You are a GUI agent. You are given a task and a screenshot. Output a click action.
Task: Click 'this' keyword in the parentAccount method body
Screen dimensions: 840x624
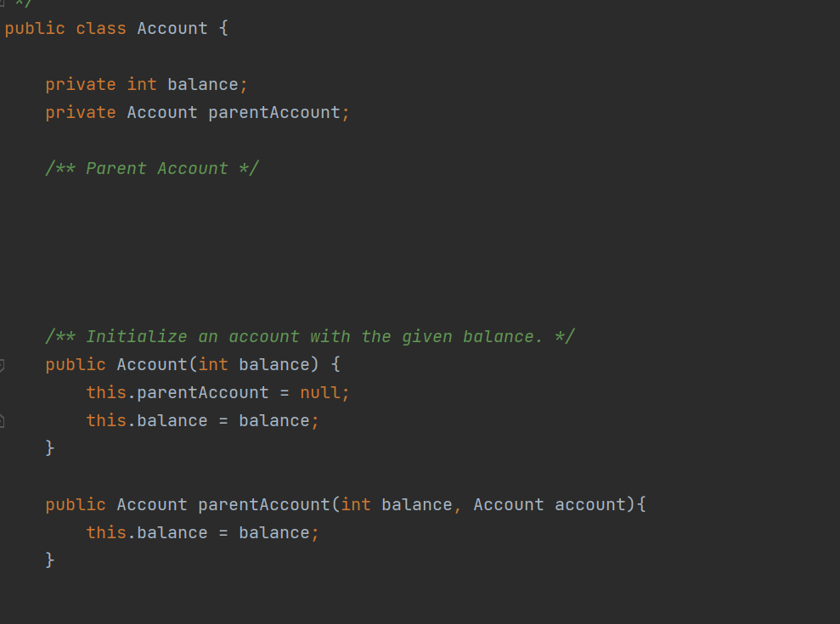click(106, 532)
